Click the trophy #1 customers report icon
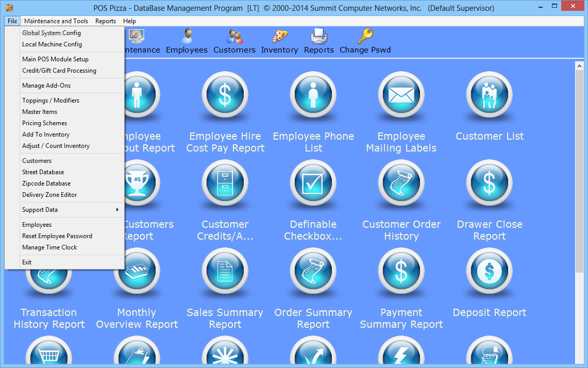 click(142, 182)
